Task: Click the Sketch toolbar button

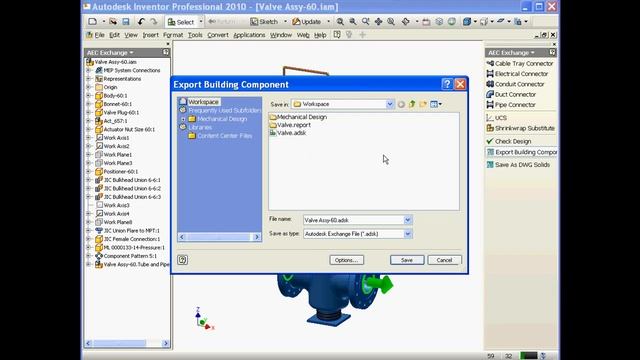Action: tap(264, 22)
